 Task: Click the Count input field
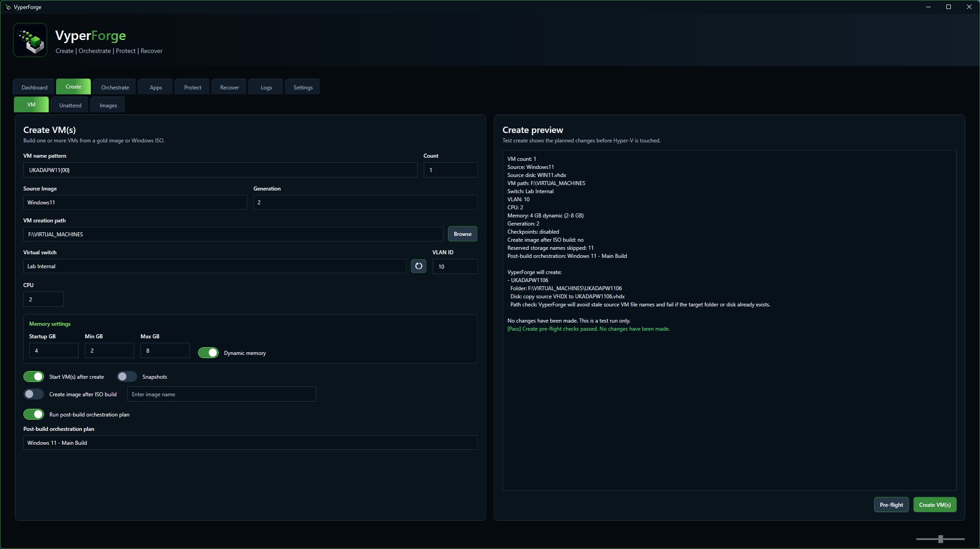pos(450,170)
